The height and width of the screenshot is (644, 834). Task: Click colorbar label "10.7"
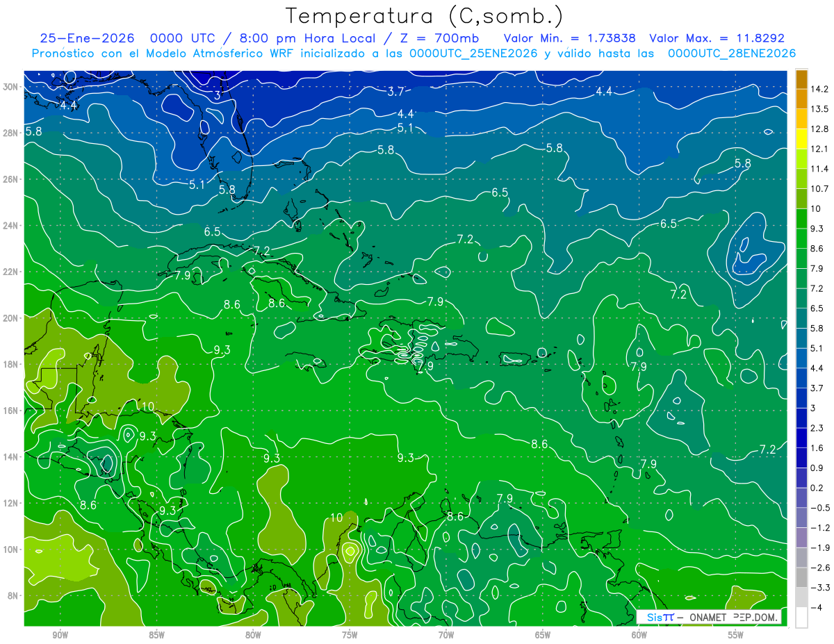tap(819, 189)
